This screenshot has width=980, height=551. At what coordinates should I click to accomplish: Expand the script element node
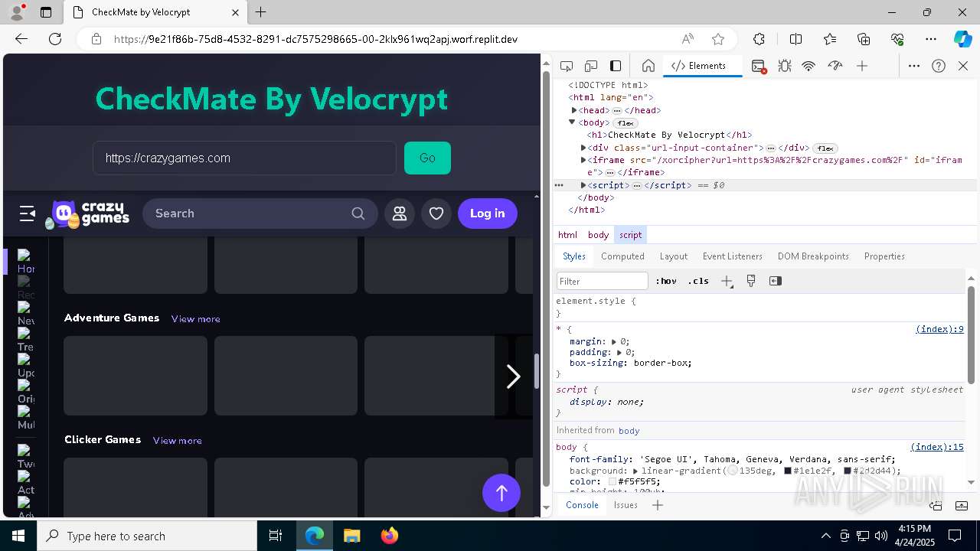point(583,185)
